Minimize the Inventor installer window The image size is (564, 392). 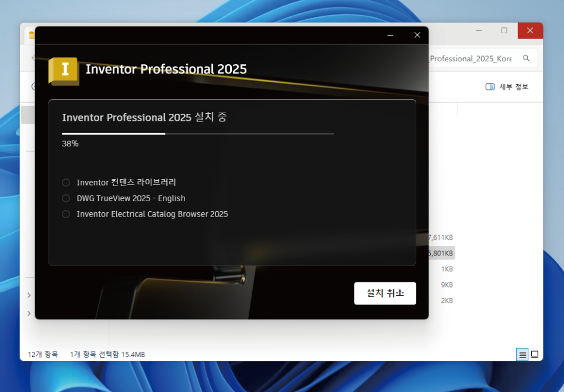[390, 35]
